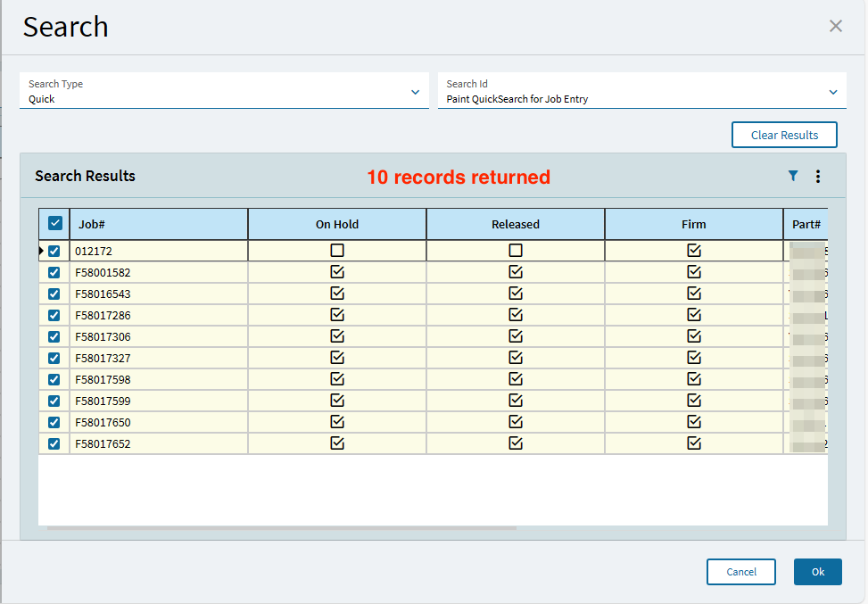Expand the Search Id dropdown arrow
The height and width of the screenshot is (604, 868).
point(832,92)
